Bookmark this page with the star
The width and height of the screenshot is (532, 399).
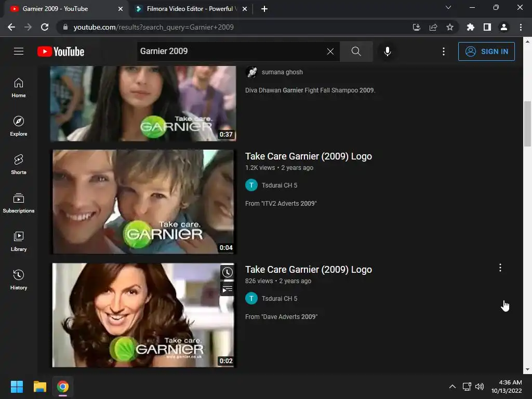coord(450,27)
